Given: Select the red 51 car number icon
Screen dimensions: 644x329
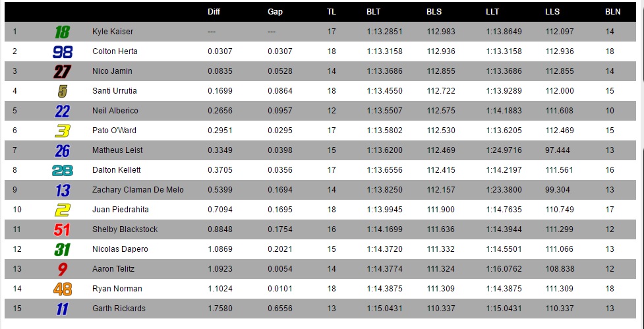Looking at the screenshot, I should (62, 229).
